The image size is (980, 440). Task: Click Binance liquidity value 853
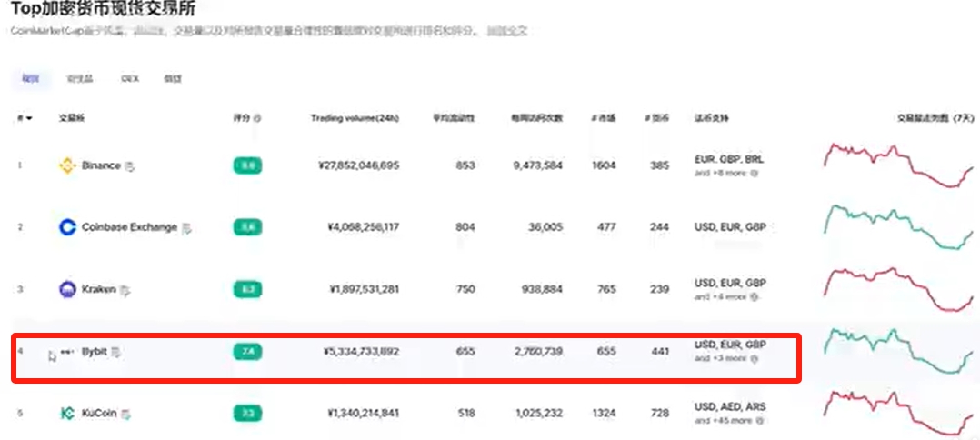pos(465,165)
